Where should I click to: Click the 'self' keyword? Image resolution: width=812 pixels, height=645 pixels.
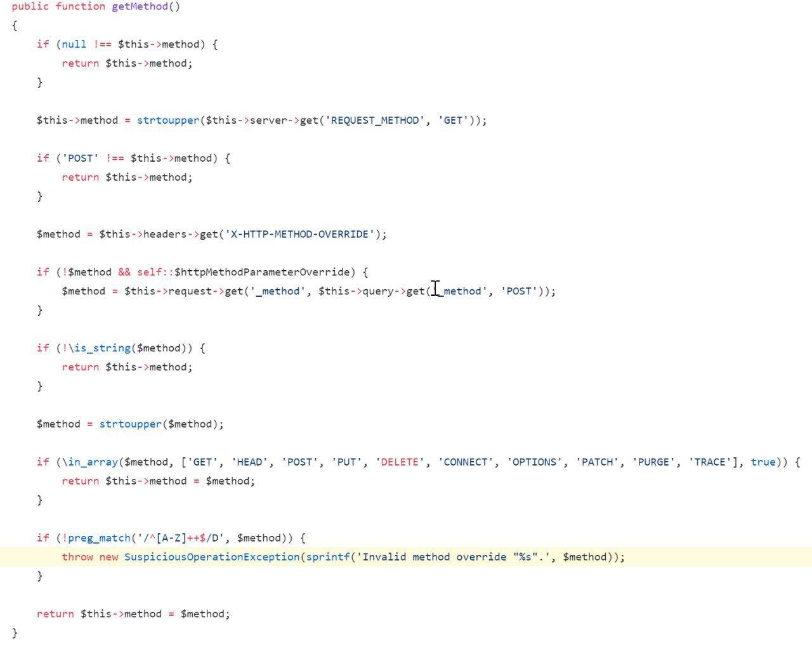pyautogui.click(x=149, y=272)
